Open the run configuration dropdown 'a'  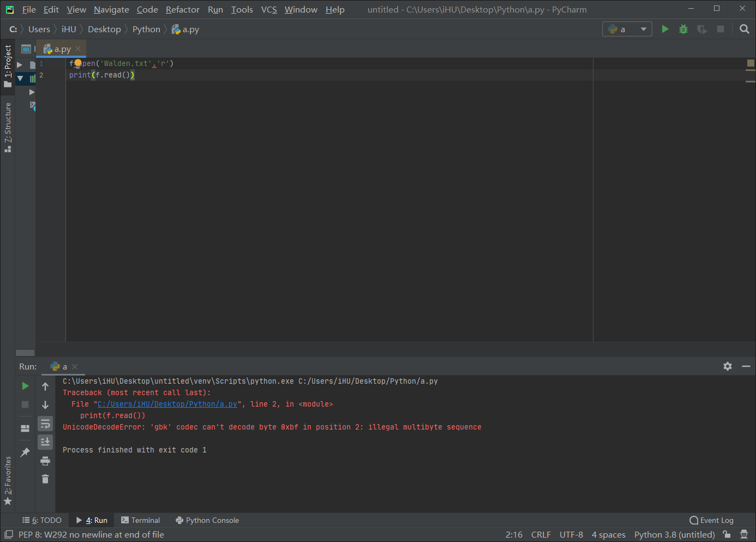(x=627, y=29)
